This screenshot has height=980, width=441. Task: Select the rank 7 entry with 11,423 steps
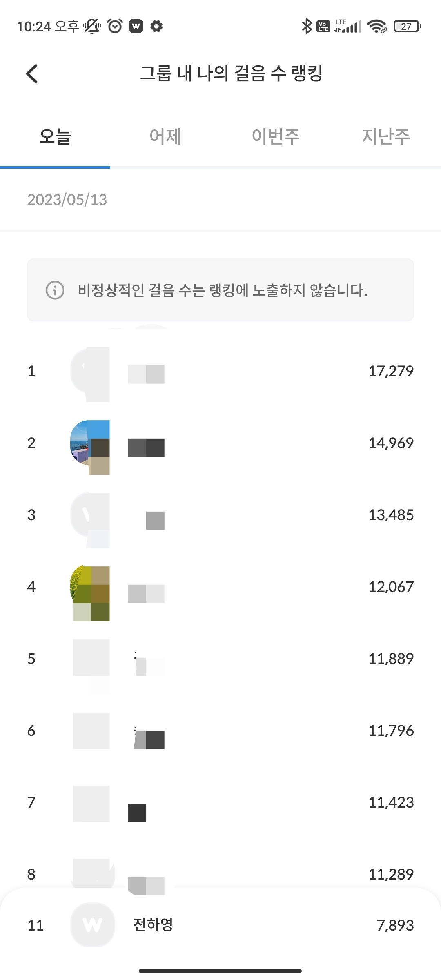(220, 803)
